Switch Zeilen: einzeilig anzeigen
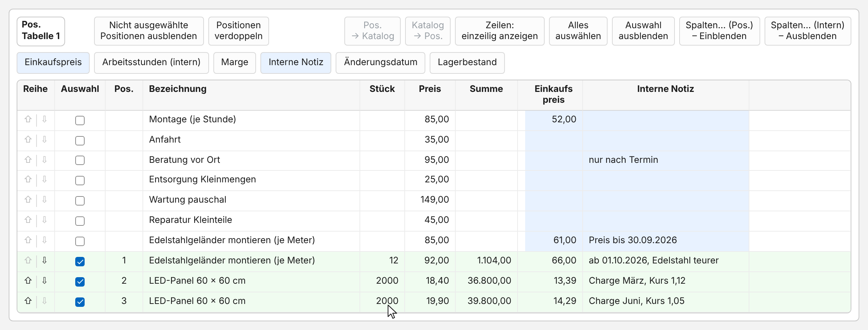Viewport: 868px width, 330px height. click(499, 31)
